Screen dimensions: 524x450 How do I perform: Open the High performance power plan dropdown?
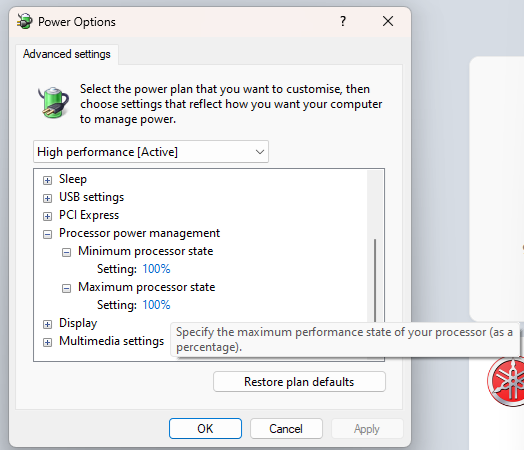coord(151,152)
